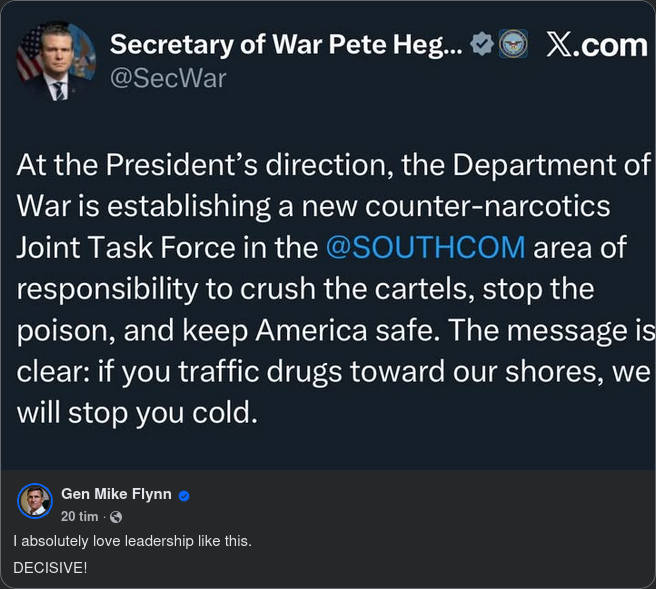Click the gray verified checkmark badge
This screenshot has height=589, width=656.
coord(481,44)
